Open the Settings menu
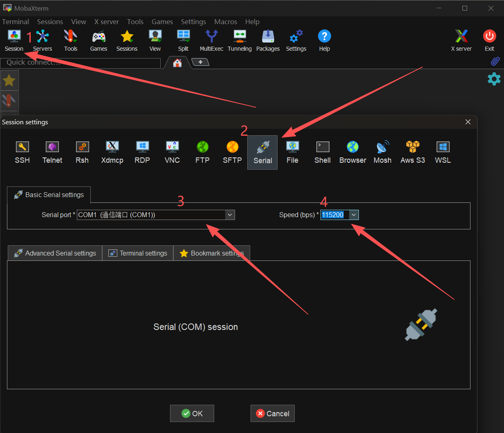Screen dimensions: 504x433 pos(193,22)
